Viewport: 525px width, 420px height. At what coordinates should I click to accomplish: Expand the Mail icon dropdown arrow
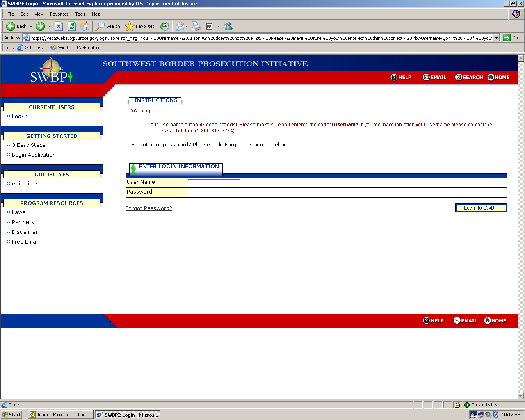pyautogui.click(x=187, y=26)
